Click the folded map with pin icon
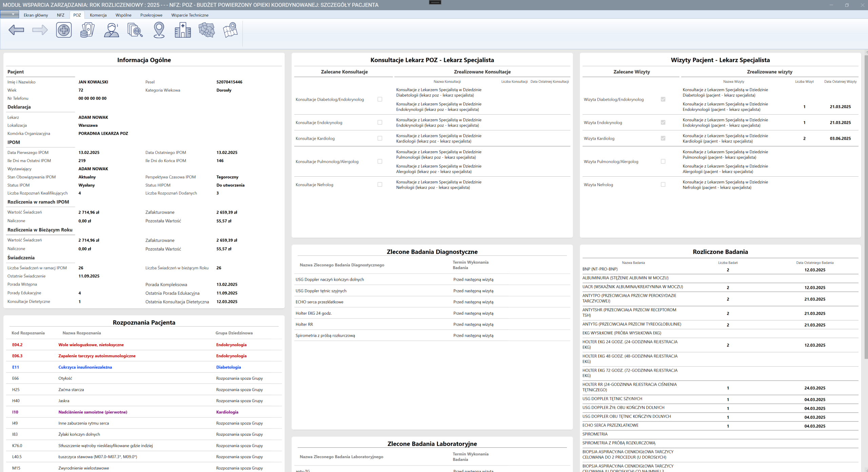Viewport: 868px width, 472px height. click(x=230, y=30)
